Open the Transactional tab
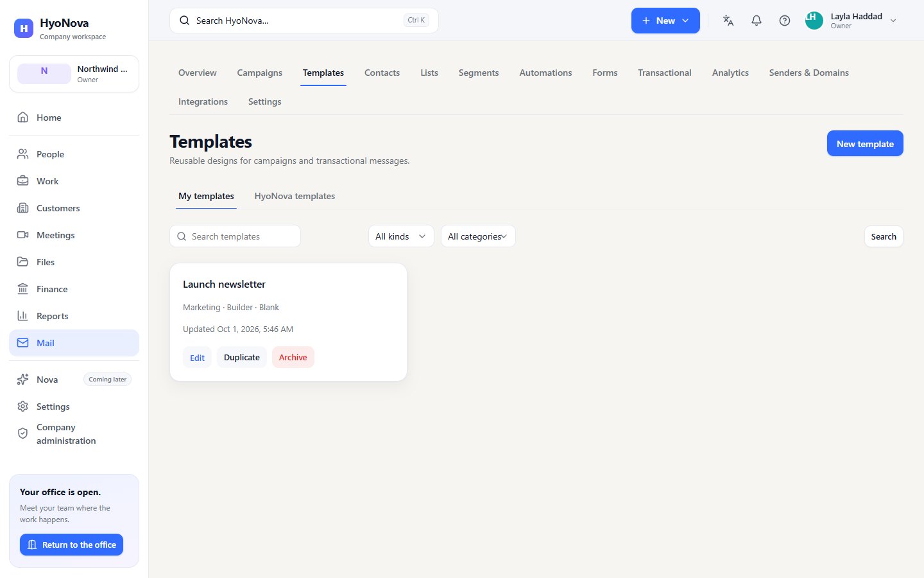The height and width of the screenshot is (578, 924). pos(665,73)
